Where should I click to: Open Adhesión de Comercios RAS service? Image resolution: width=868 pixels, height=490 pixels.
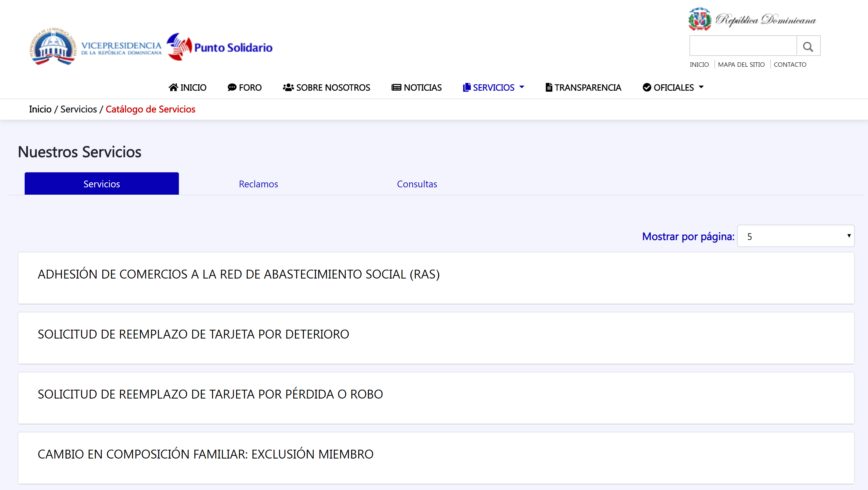(239, 274)
